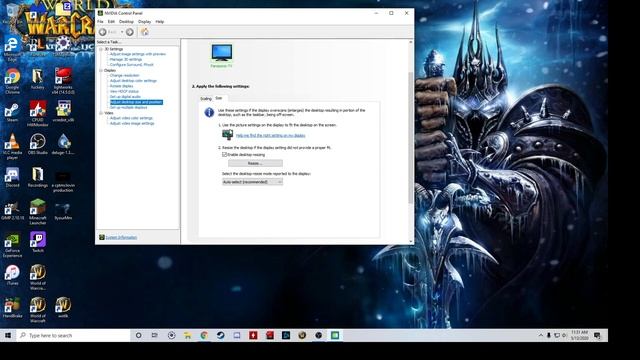The height and width of the screenshot is (360, 640).
Task: Open the Auto-select (recommended) dropdown
Action: [x=252, y=182]
